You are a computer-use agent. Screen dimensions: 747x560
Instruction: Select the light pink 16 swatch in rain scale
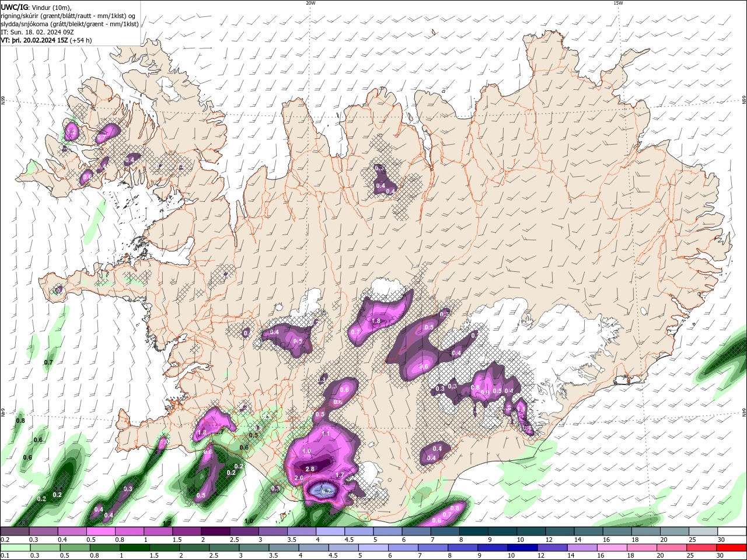(613, 548)
